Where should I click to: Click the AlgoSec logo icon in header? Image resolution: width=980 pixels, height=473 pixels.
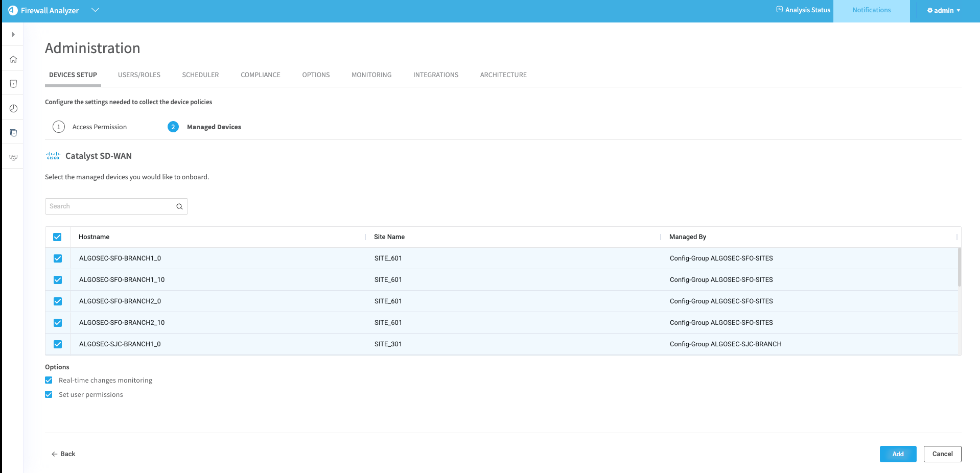coord(13,11)
